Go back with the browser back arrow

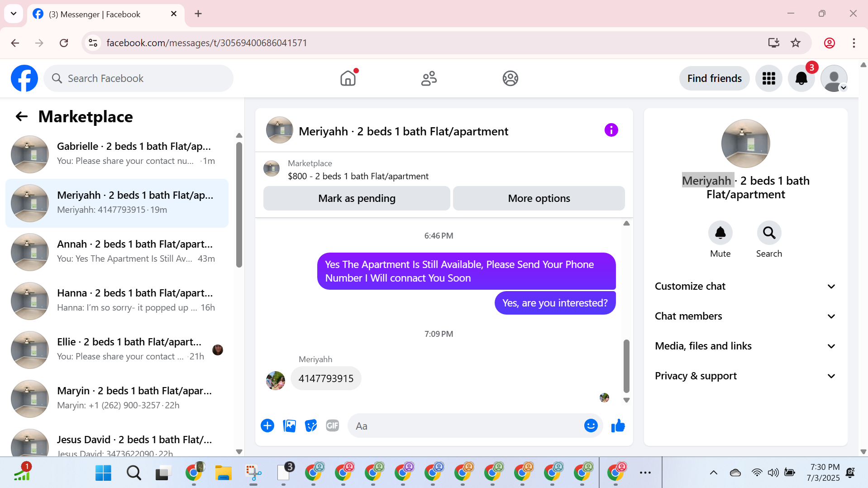pyautogui.click(x=15, y=43)
